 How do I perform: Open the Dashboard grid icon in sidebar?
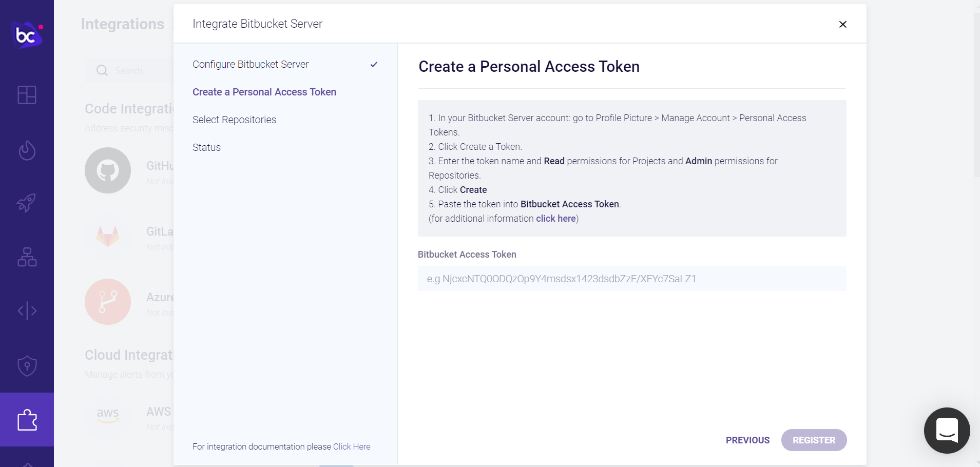pyautogui.click(x=27, y=95)
